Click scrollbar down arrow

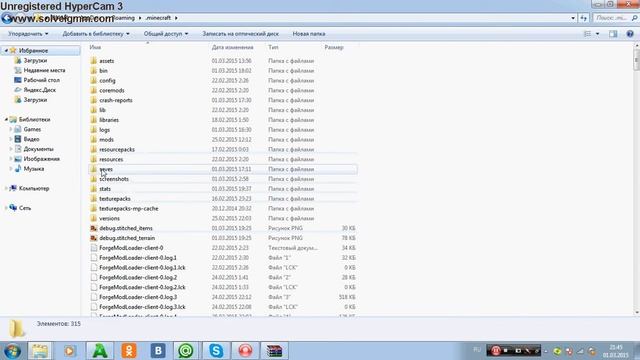pos(636,312)
